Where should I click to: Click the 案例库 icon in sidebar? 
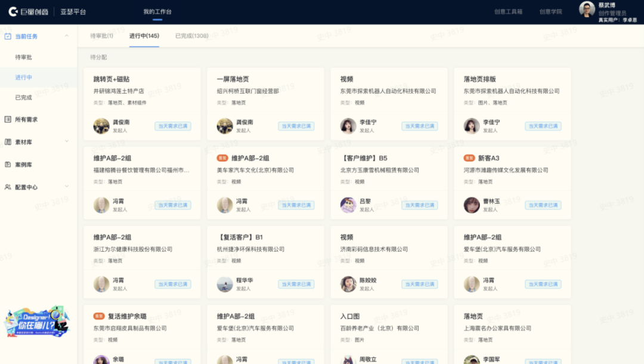coord(8,164)
